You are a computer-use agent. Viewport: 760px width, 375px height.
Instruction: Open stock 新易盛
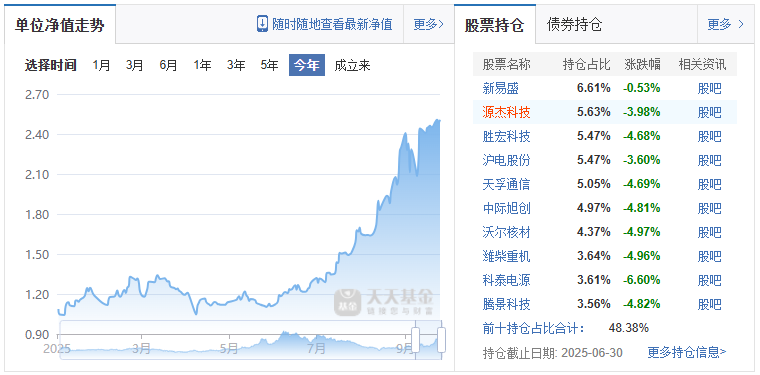[501, 88]
